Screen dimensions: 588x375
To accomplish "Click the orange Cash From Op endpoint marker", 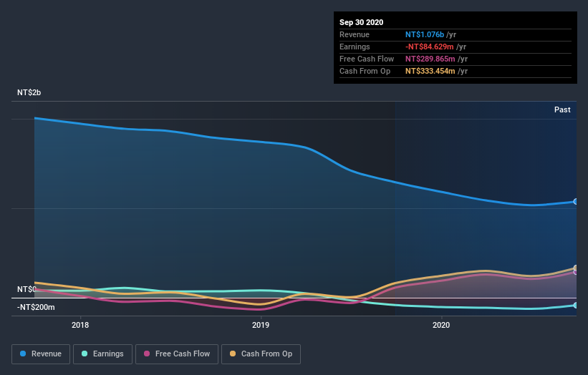I will [576, 268].
